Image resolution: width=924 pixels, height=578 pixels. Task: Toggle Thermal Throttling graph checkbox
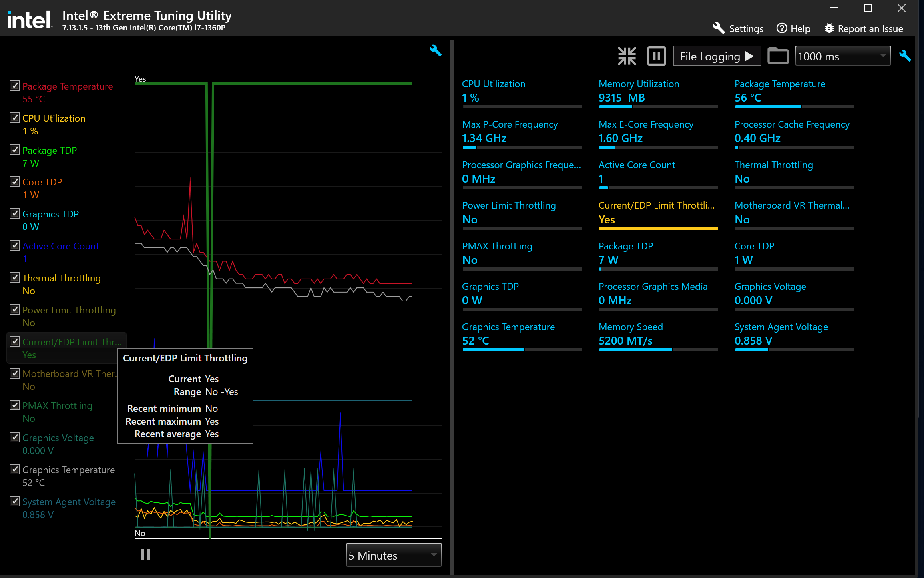pos(15,277)
